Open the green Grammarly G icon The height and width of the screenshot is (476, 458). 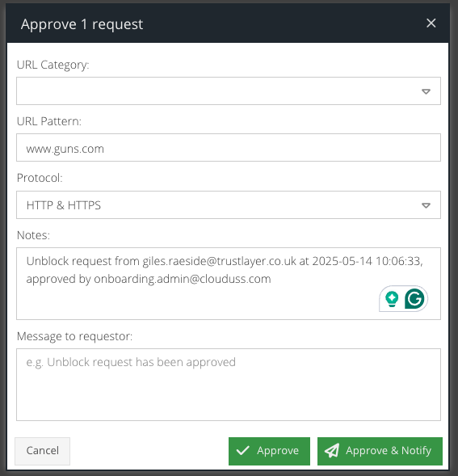[414, 299]
